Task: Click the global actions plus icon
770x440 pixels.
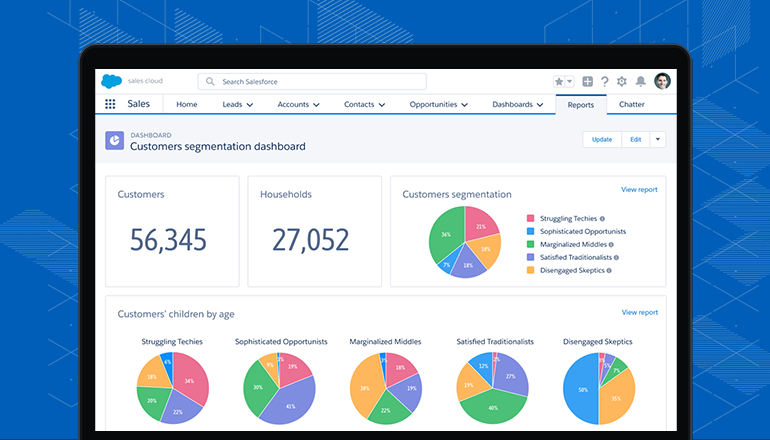Action: pos(588,82)
